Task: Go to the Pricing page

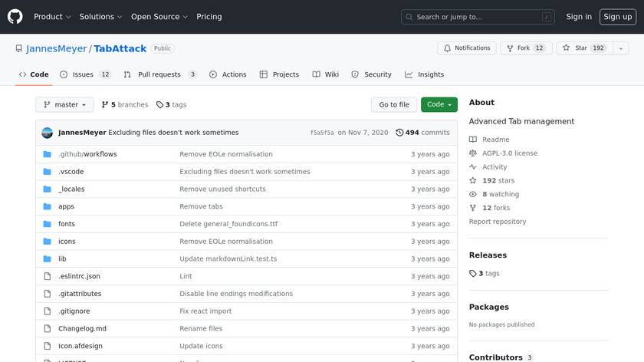Action: [209, 17]
